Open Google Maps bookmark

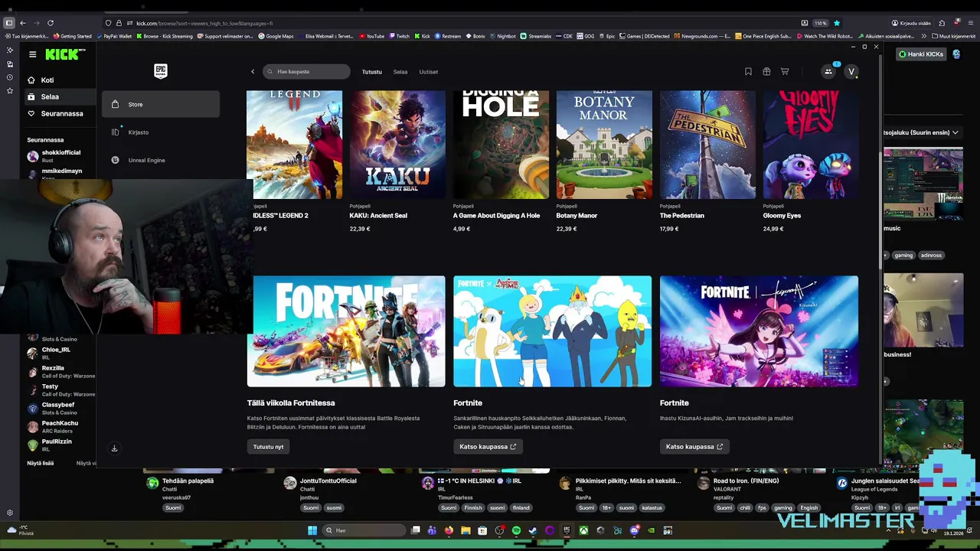(276, 36)
